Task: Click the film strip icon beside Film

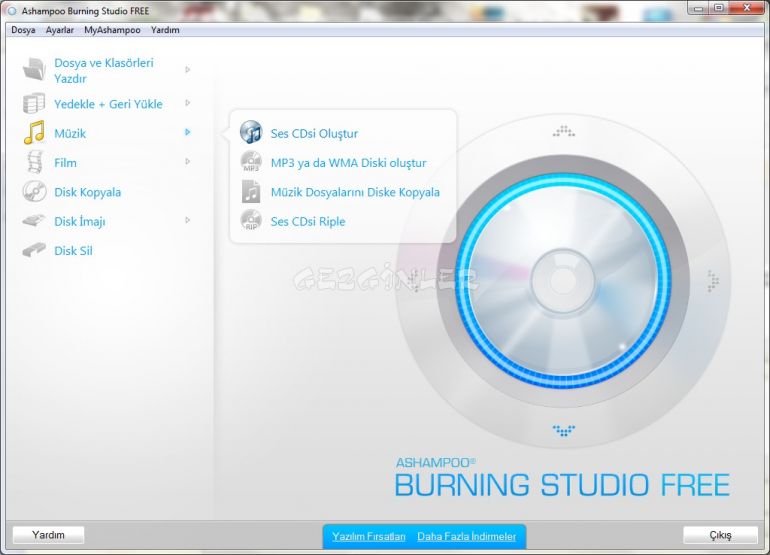Action: pyautogui.click(x=35, y=163)
